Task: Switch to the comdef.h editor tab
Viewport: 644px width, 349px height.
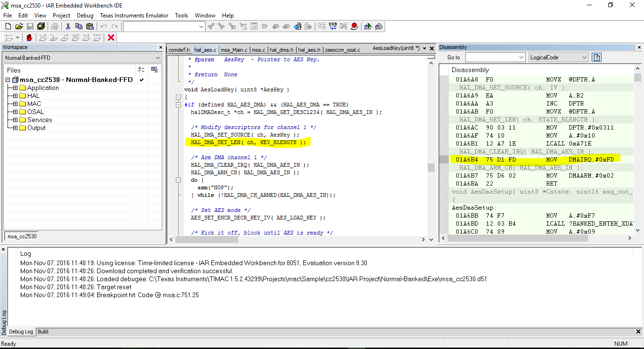Action: click(179, 49)
